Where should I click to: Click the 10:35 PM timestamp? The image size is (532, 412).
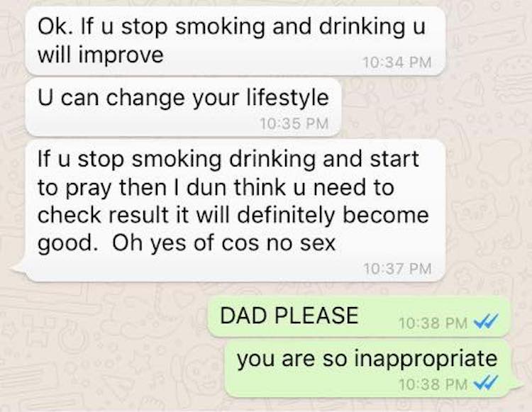(x=294, y=123)
